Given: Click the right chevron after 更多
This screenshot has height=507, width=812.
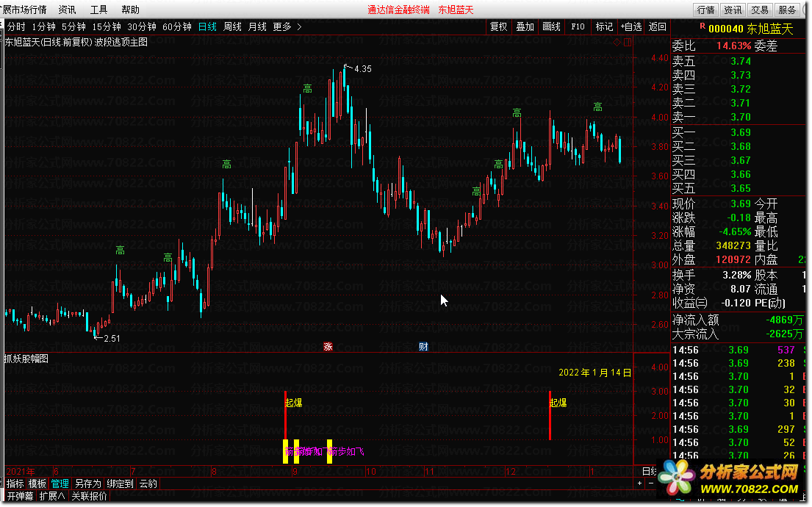Looking at the screenshot, I should click(x=299, y=26).
